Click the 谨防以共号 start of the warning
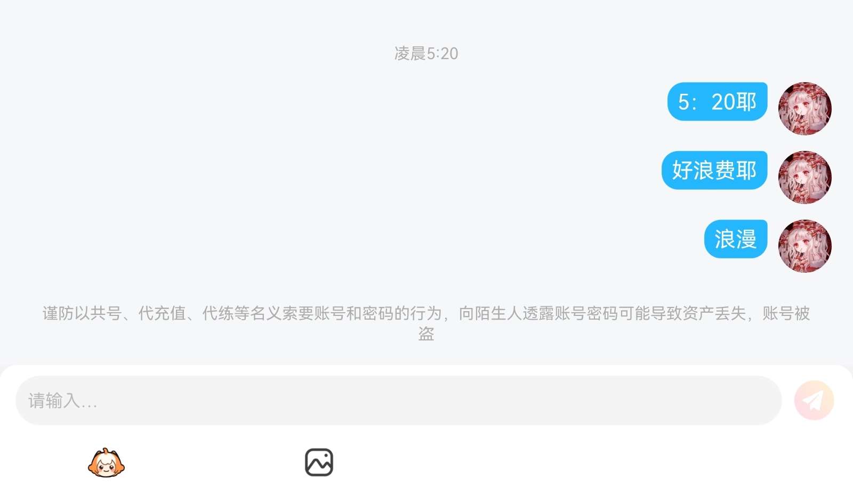 (x=82, y=313)
